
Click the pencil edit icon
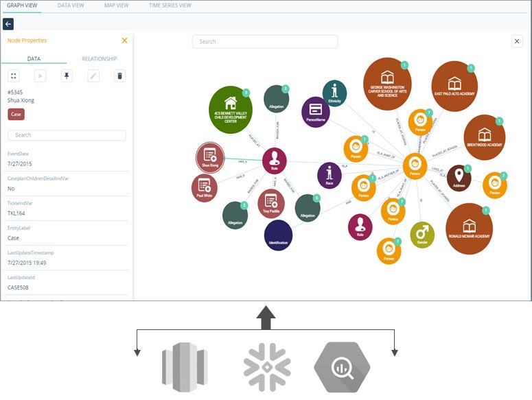pos(93,76)
